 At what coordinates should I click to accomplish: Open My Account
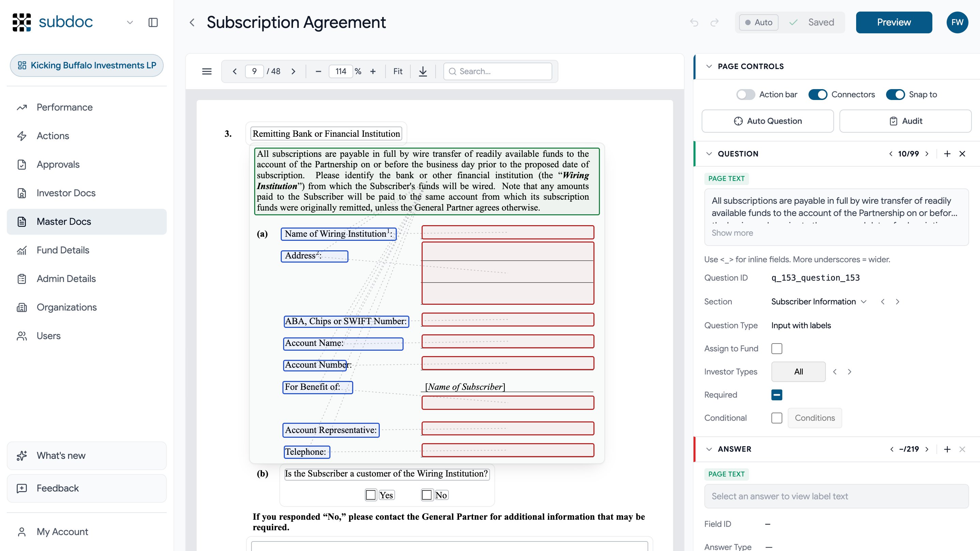pos(87,532)
